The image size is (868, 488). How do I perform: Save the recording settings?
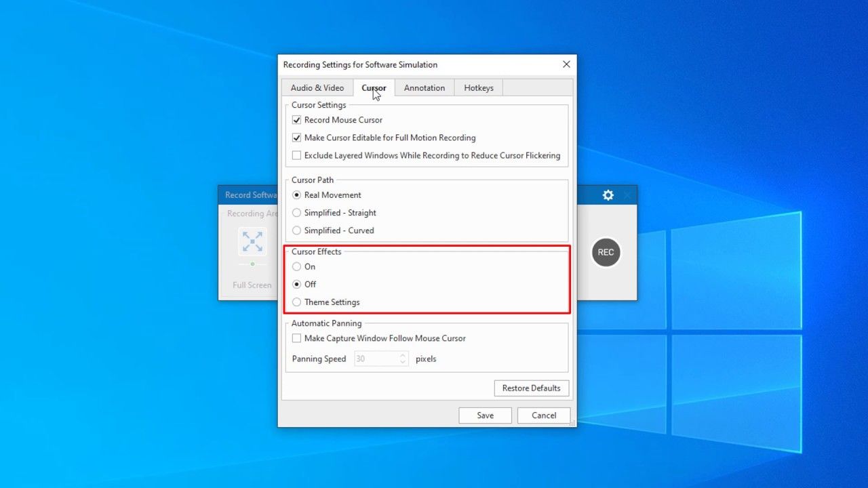pyautogui.click(x=485, y=415)
